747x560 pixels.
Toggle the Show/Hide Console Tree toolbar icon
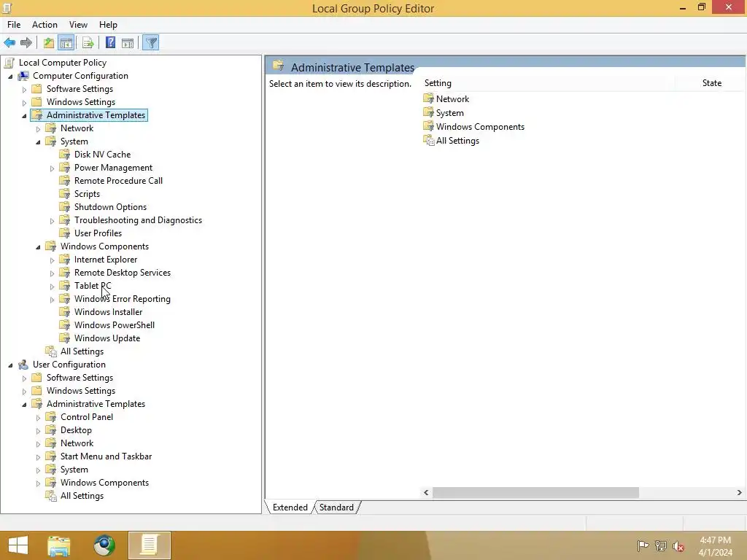click(x=66, y=43)
